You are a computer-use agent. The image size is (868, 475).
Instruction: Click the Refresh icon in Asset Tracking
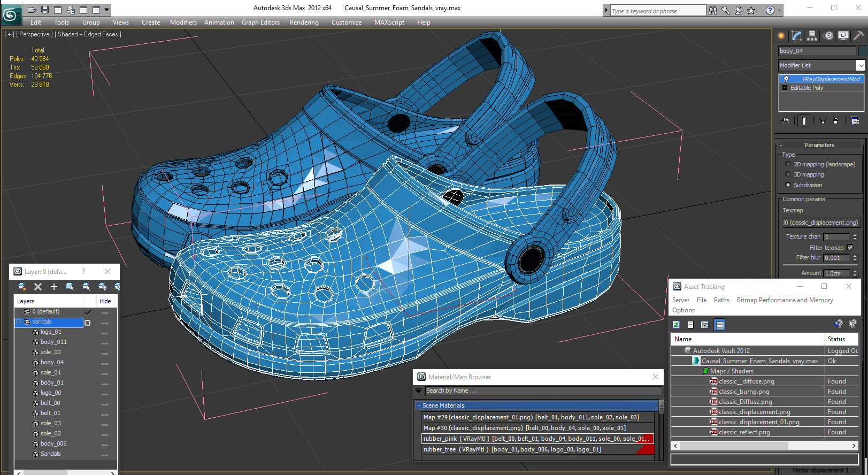pyautogui.click(x=676, y=325)
